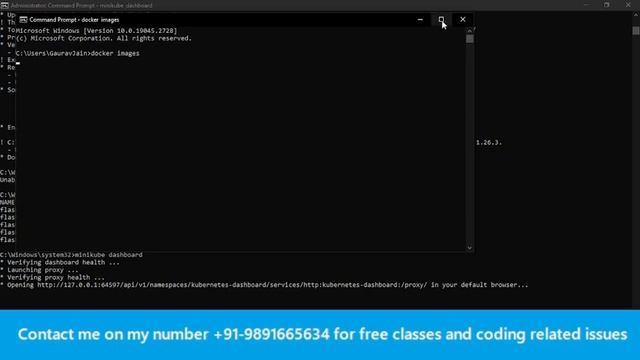The height and width of the screenshot is (360, 640).
Task: Click the minikube dashboard window's title bar icon
Action: pyautogui.click(x=4, y=5)
